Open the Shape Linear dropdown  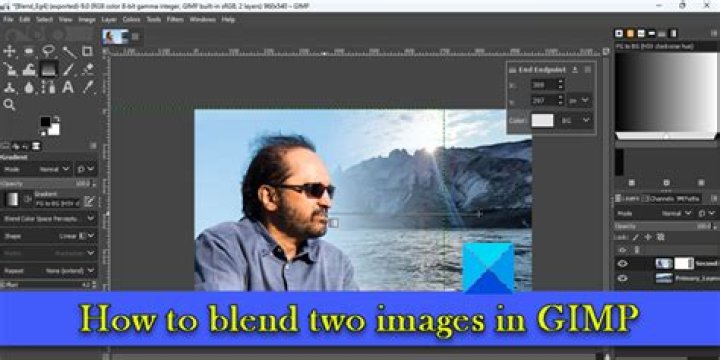pos(49,236)
